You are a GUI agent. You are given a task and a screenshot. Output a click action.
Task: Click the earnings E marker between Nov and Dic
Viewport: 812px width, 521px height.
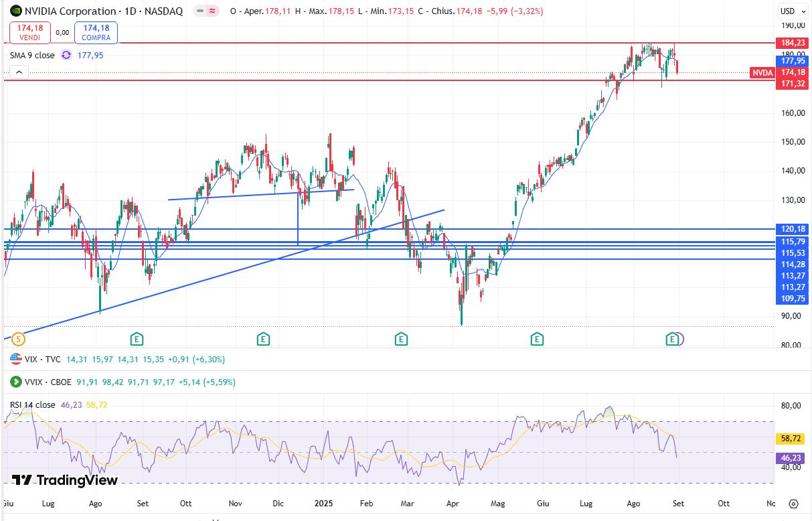point(264,340)
